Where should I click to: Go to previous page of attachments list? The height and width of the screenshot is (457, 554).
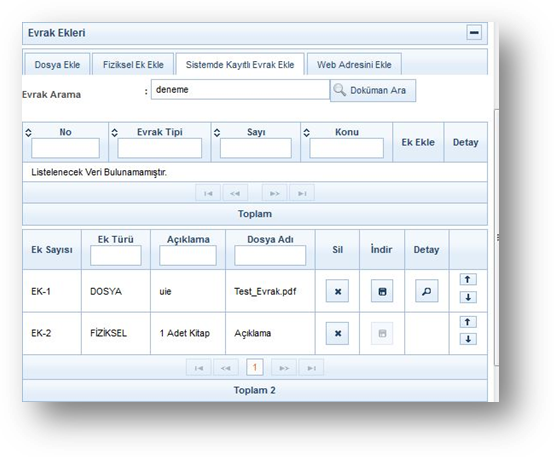[226, 368]
